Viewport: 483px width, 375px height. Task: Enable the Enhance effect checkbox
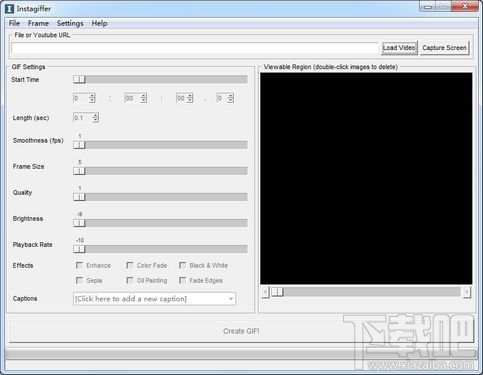79,265
